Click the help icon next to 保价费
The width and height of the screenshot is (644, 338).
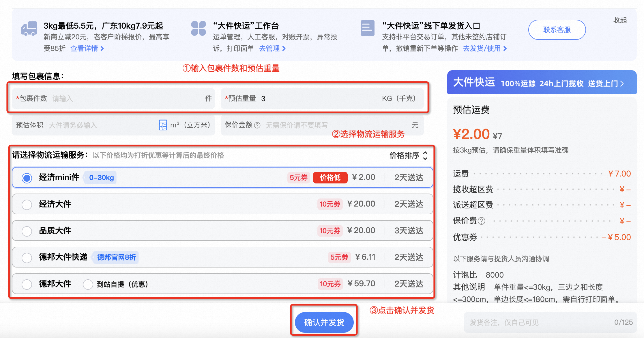(482, 221)
